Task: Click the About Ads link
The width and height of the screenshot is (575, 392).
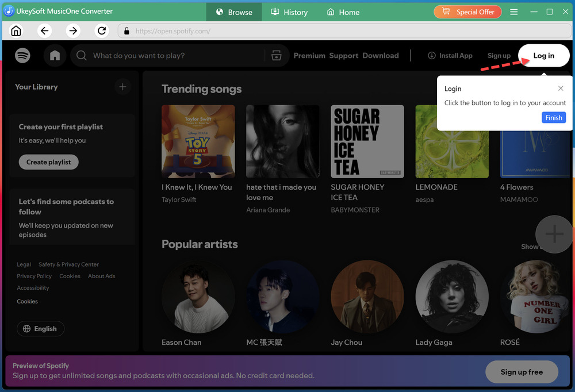Action: pyautogui.click(x=102, y=276)
